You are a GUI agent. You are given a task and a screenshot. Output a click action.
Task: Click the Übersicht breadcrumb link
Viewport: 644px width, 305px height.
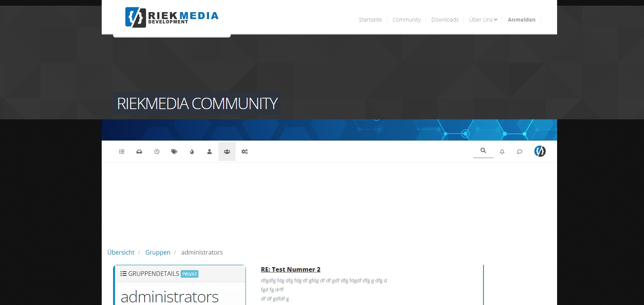click(x=121, y=252)
